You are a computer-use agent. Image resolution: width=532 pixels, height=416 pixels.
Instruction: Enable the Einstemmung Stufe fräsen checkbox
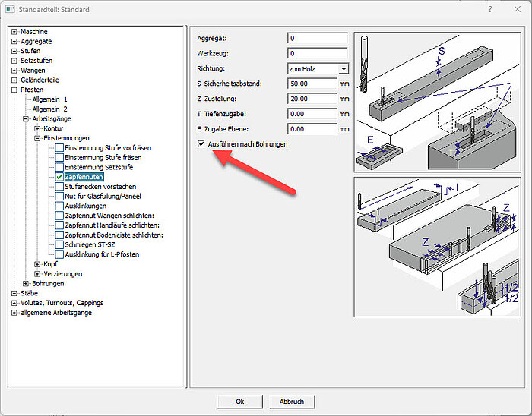(59, 158)
